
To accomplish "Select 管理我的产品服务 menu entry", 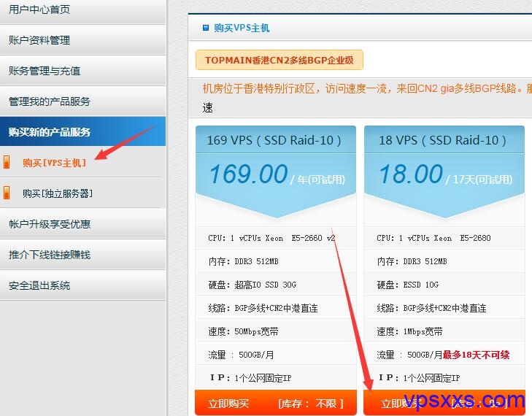I will coord(50,101).
